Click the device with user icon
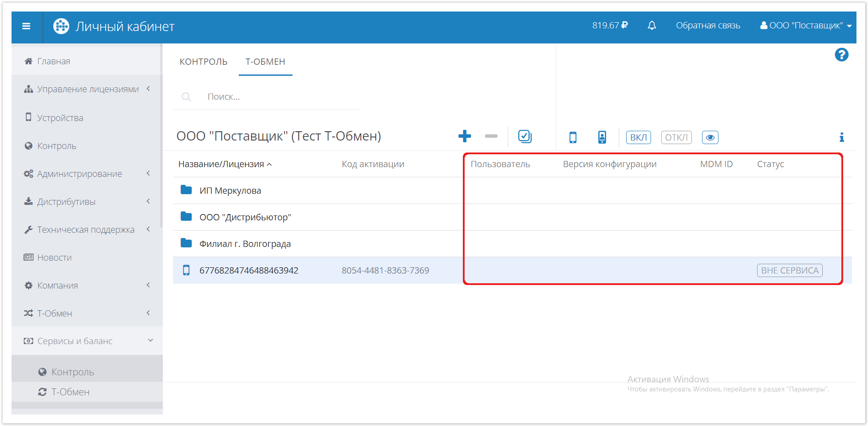Viewport: 868px width, 426px height. (x=602, y=137)
